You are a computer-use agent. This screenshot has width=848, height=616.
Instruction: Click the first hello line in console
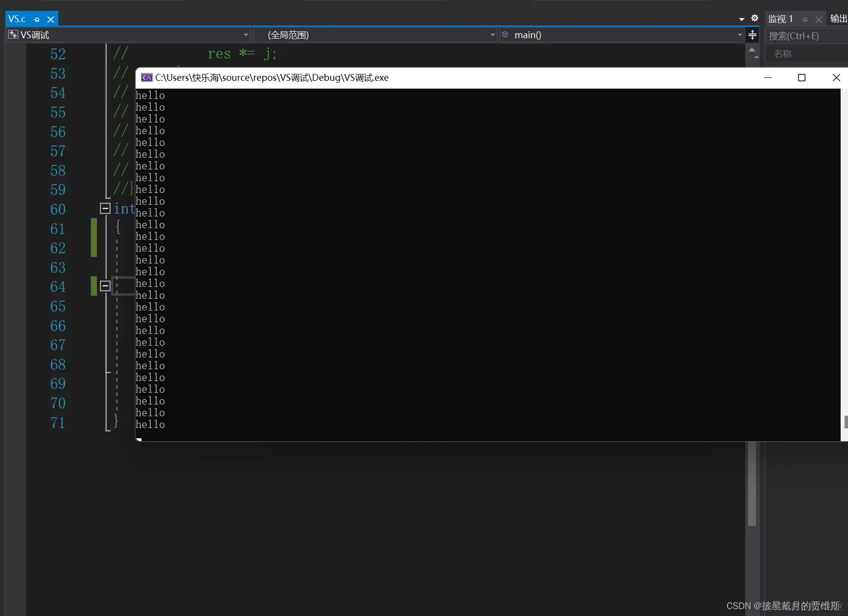150,95
